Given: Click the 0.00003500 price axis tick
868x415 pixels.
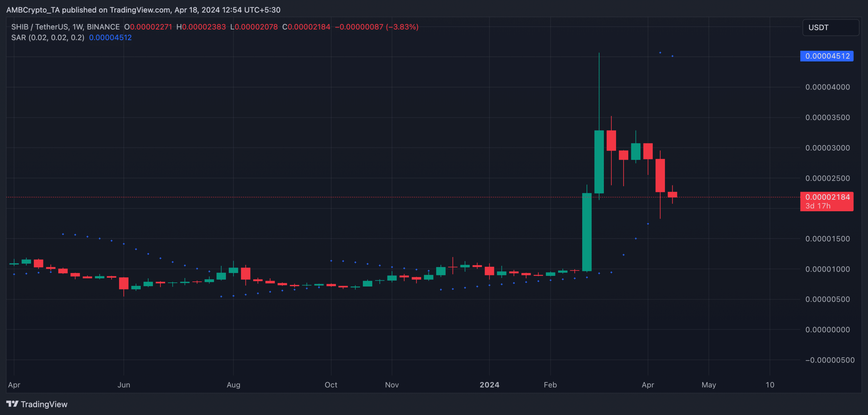Looking at the screenshot, I should (828, 118).
